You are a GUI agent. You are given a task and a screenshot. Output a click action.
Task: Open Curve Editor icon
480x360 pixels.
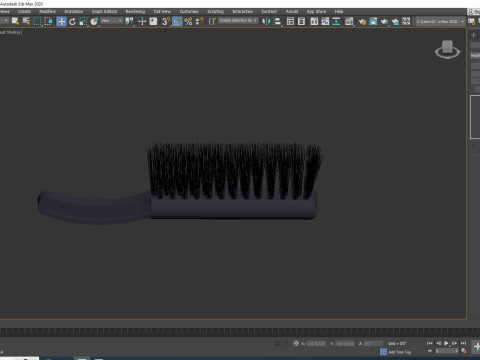[x=325, y=21]
